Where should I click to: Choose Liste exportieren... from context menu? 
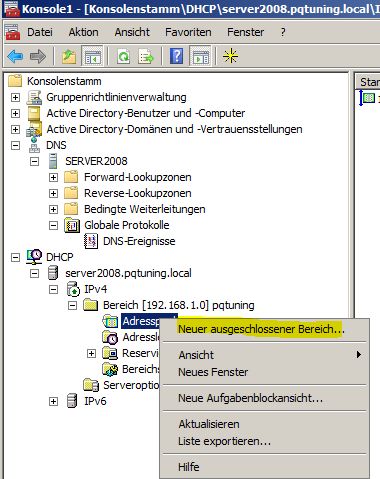264,441
